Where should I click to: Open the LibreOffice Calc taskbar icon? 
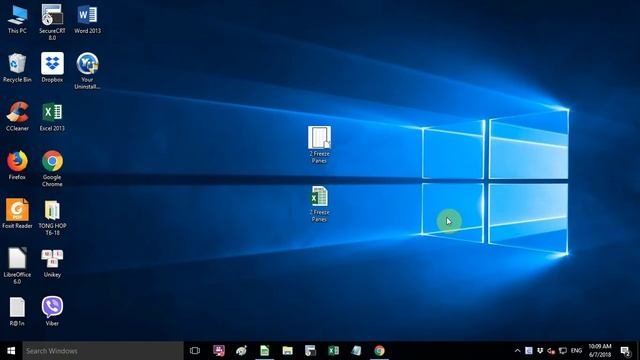click(264, 351)
